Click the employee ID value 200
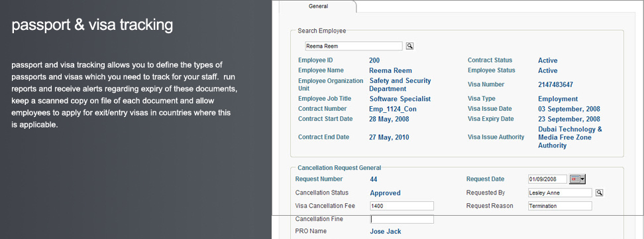Screen dimensions: 644x239 (374, 60)
